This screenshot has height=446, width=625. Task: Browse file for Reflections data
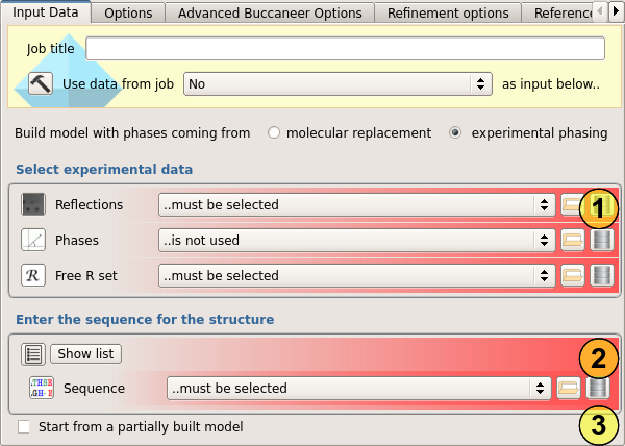(572, 205)
